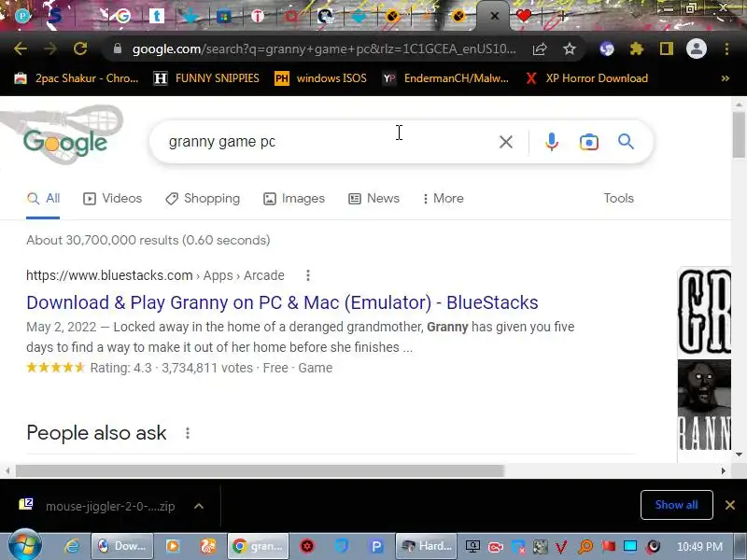Switch to the Google tab
Viewport: 747px width, 560px height.
[123, 16]
